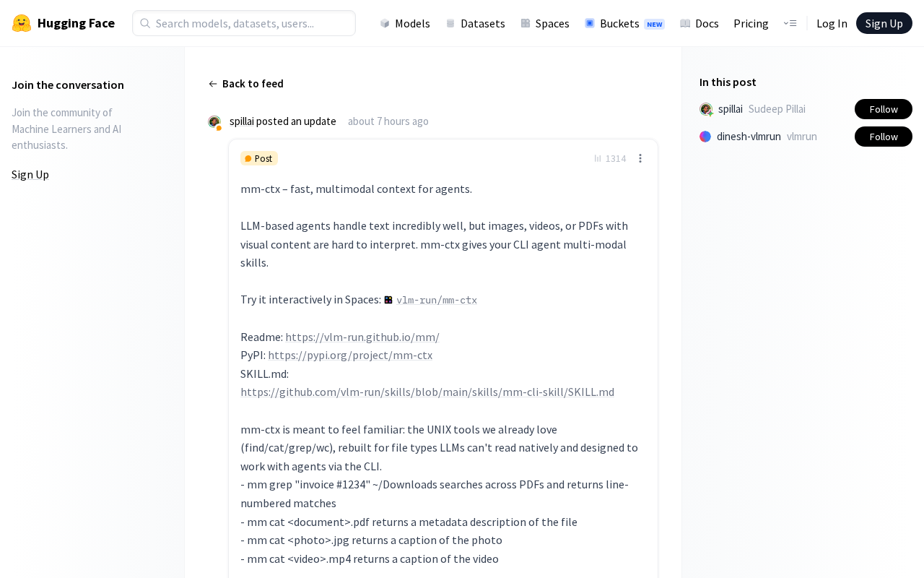Screen dimensions: 924x578
Task: Click the 'vlmrun' name text in sidebar
Action: click(802, 137)
